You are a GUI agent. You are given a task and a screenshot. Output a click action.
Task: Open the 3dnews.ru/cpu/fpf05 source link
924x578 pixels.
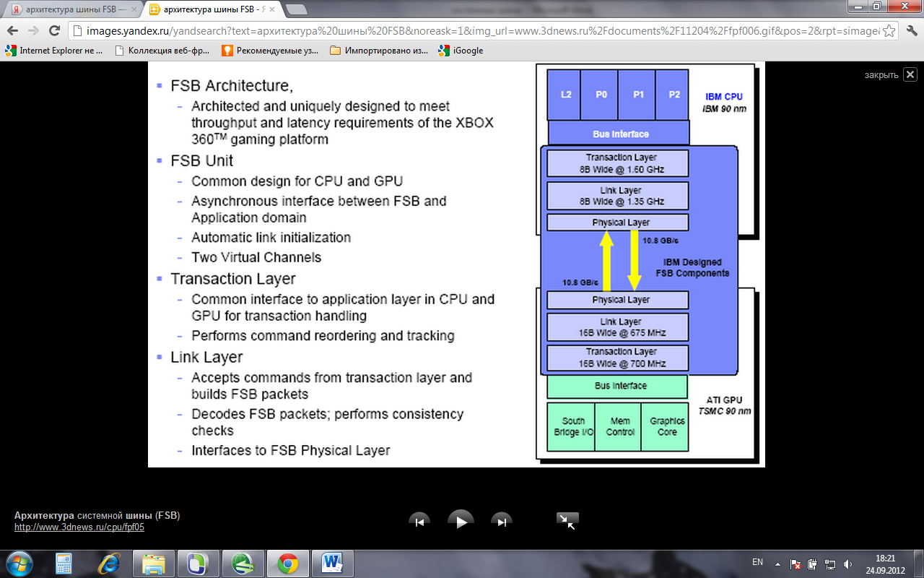tap(79, 527)
